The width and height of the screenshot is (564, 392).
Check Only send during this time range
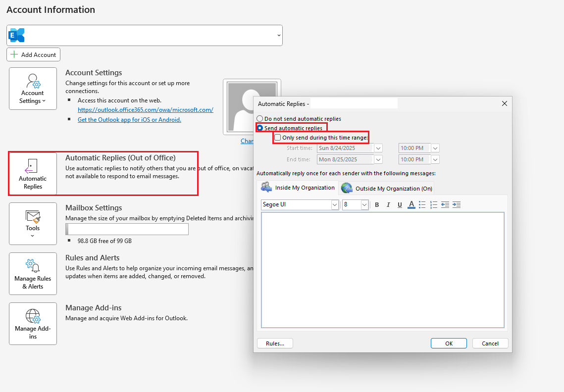coord(278,138)
